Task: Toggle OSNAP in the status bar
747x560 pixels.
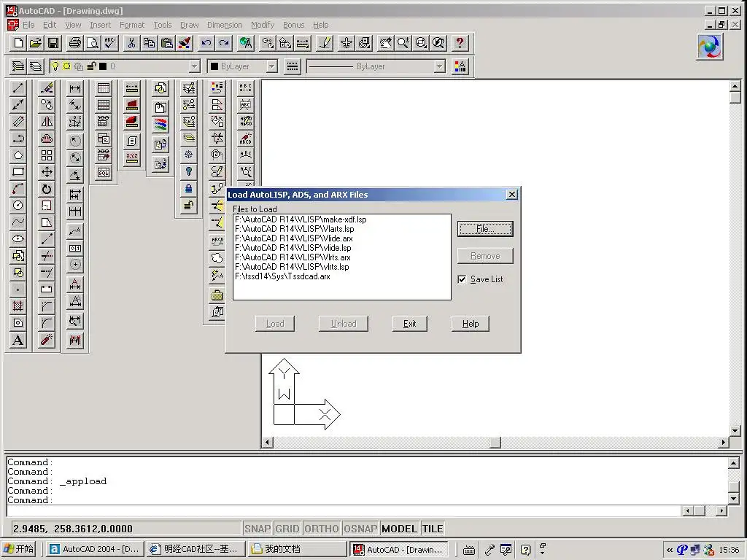Action: click(360, 529)
